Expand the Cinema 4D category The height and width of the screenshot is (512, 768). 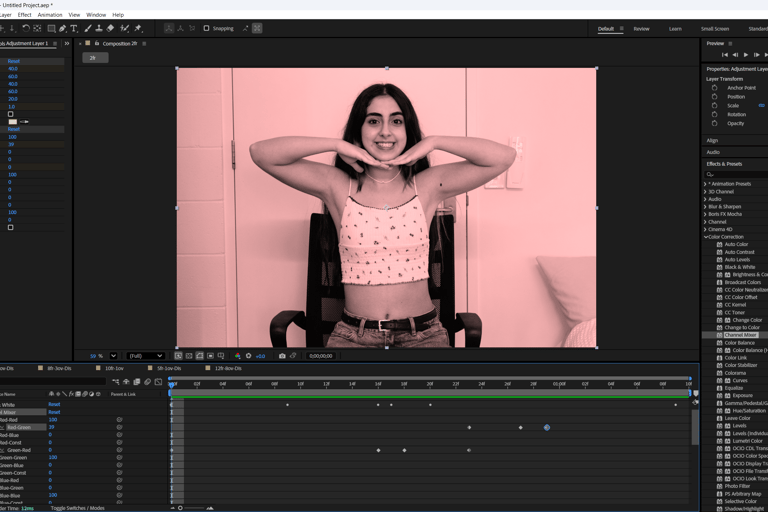(x=705, y=229)
